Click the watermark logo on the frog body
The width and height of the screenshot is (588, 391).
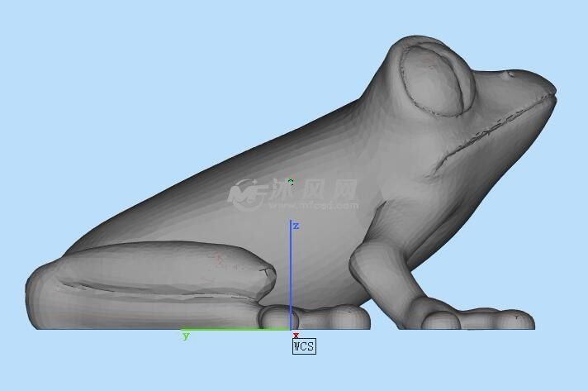click(x=244, y=193)
